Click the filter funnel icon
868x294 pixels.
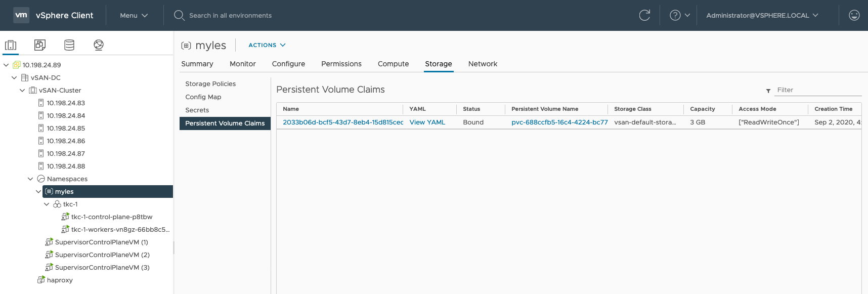point(768,91)
